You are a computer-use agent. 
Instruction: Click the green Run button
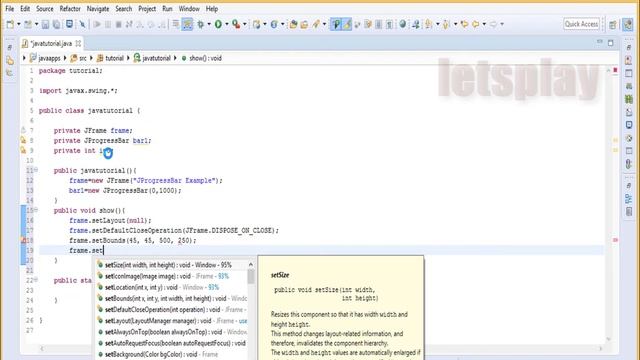pos(218,24)
